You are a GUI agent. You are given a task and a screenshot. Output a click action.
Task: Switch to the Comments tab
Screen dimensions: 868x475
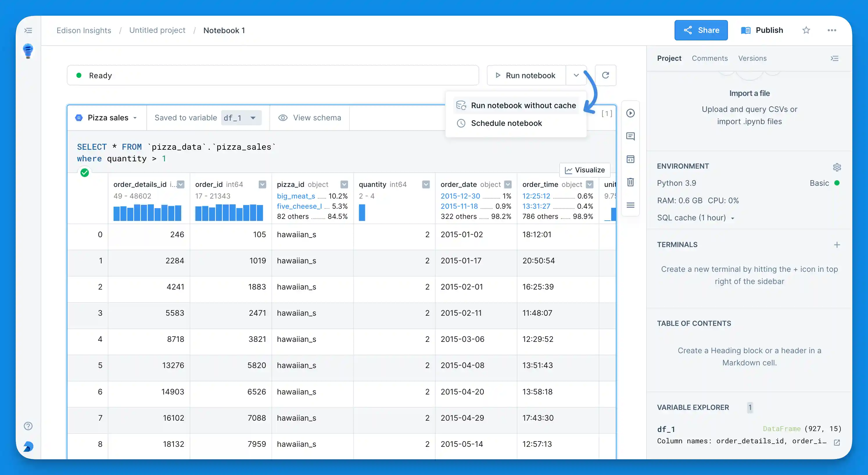709,58
